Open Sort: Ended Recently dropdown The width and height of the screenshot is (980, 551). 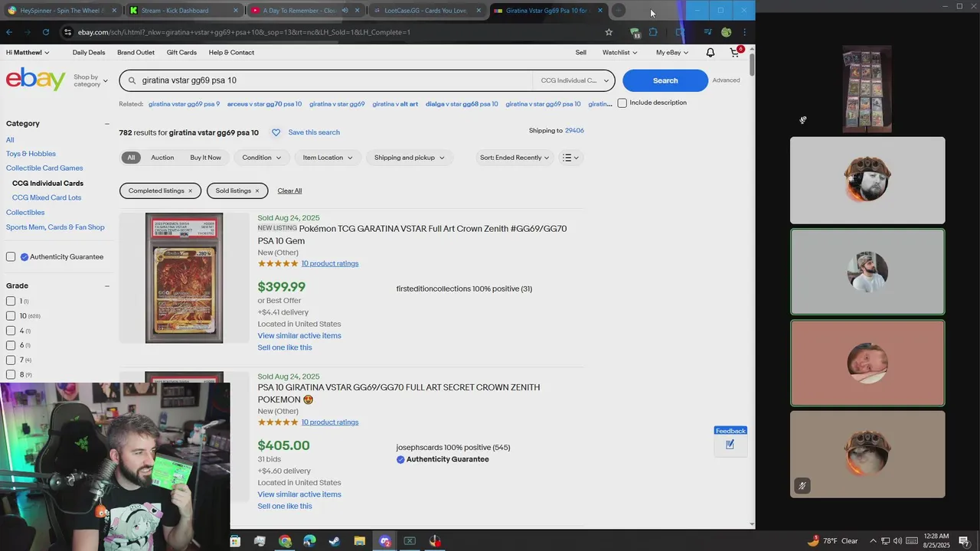click(x=514, y=158)
